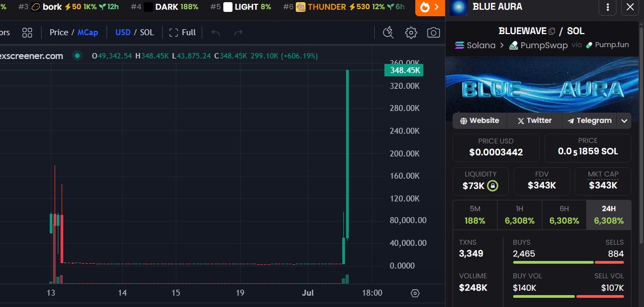Open the token Website link
This screenshot has width=644, height=307.
point(480,121)
